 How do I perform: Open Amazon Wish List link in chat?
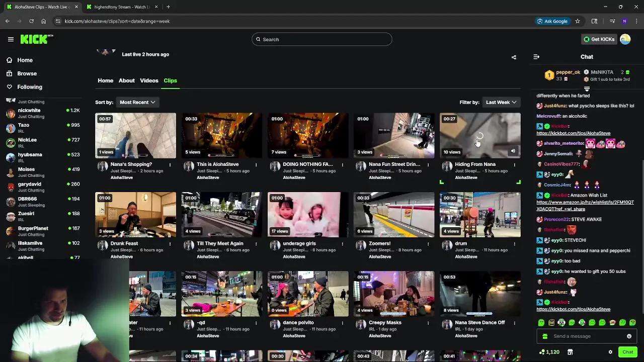tap(585, 206)
